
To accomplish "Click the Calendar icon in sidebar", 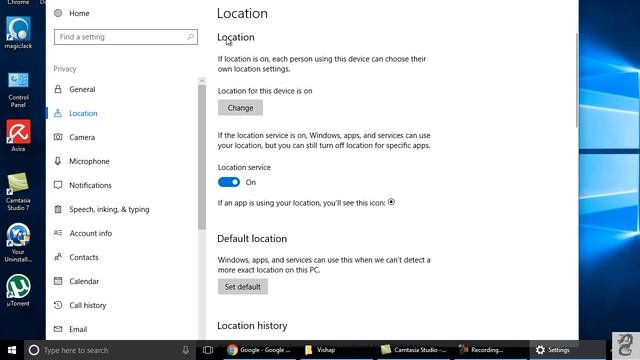I will pos(58,281).
